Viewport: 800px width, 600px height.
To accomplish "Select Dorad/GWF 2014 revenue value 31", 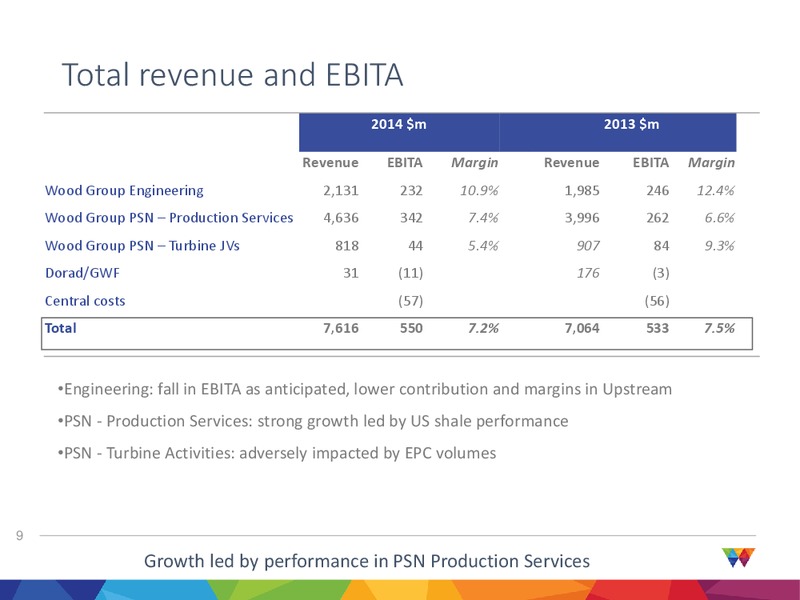I will 351,273.
